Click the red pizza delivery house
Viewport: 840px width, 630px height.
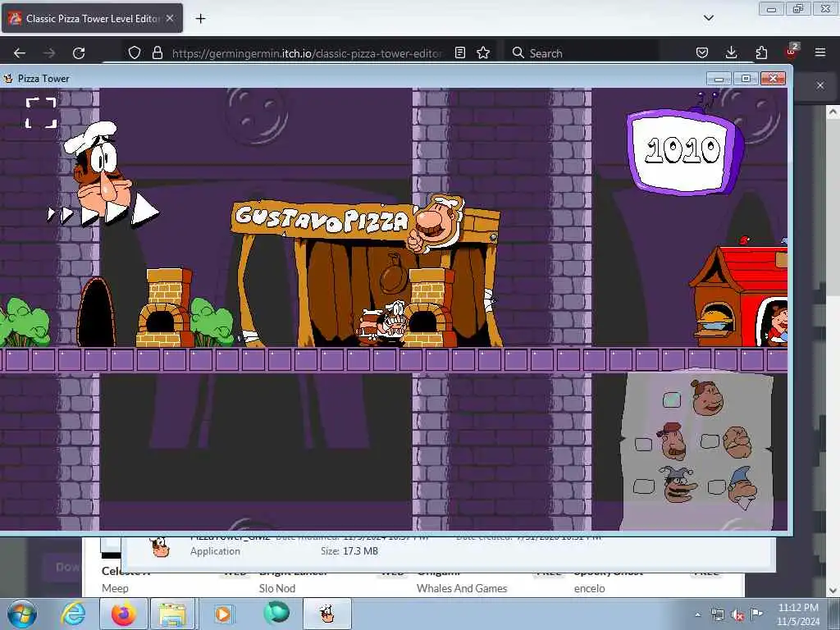(739, 294)
